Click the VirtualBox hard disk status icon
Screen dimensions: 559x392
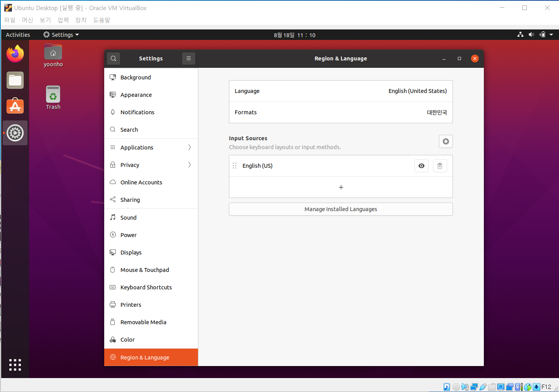pyautogui.click(x=447, y=387)
